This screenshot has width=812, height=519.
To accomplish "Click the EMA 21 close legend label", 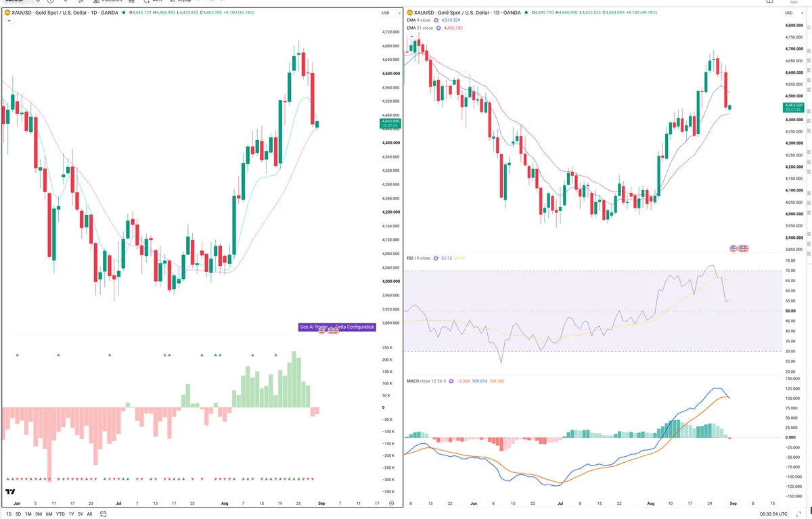I will pyautogui.click(x=420, y=28).
